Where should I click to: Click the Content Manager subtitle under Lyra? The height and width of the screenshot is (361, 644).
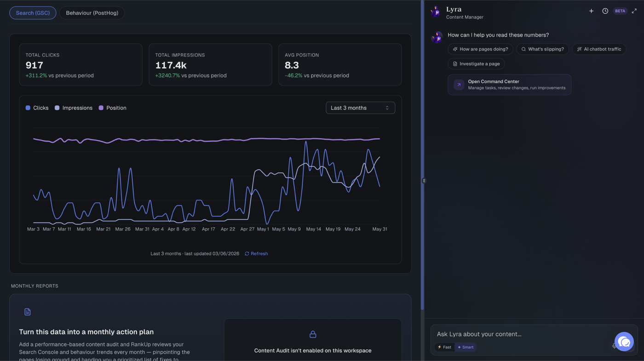tap(465, 17)
